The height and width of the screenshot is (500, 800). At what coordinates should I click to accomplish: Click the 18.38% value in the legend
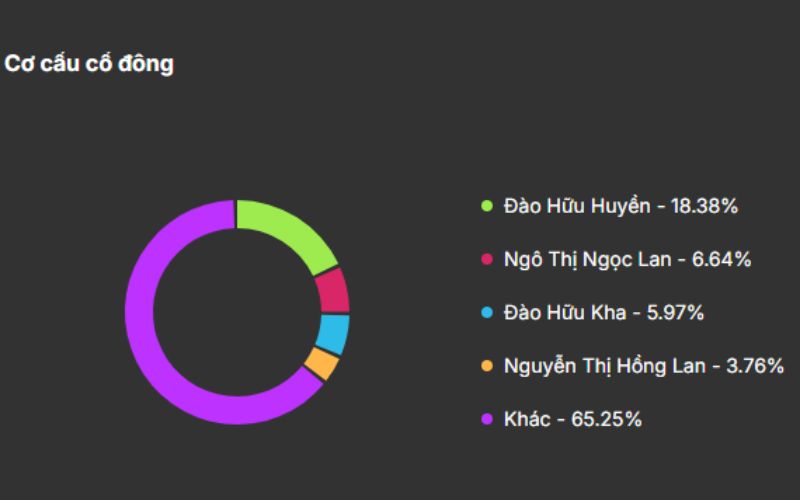tap(703, 207)
